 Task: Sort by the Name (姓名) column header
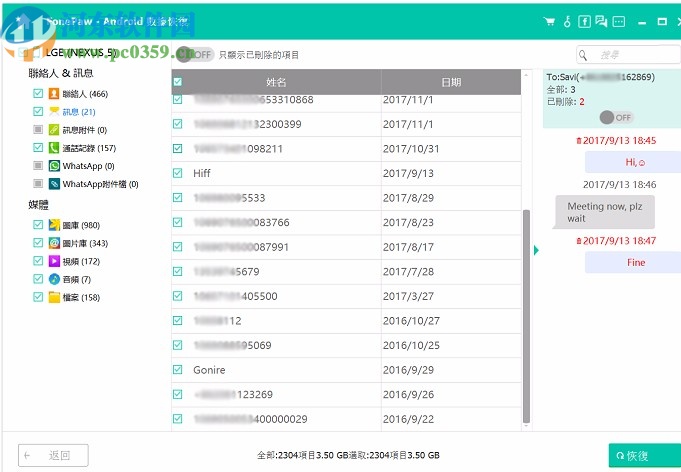click(x=276, y=82)
